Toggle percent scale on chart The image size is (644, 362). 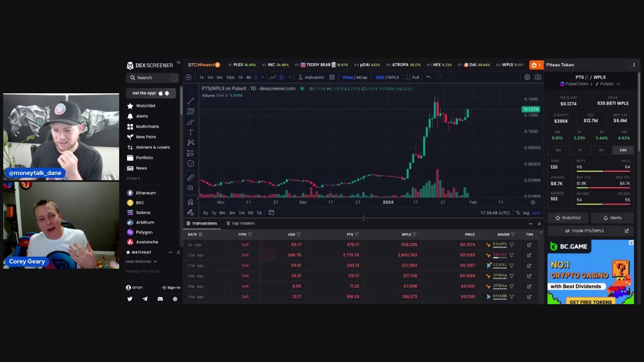[518, 213]
